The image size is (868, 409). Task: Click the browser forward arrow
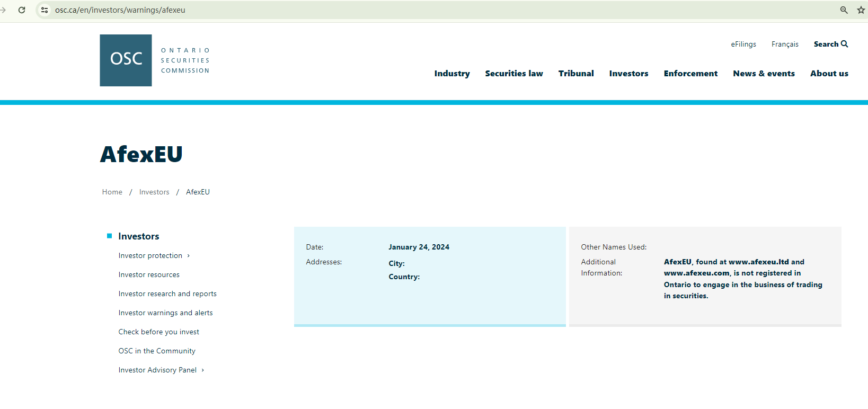coord(3,10)
